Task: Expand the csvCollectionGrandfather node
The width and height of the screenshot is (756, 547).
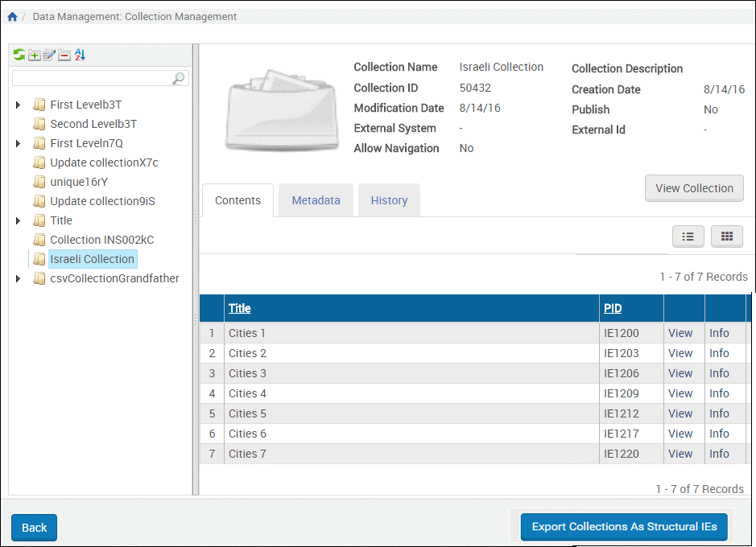Action: (x=18, y=278)
